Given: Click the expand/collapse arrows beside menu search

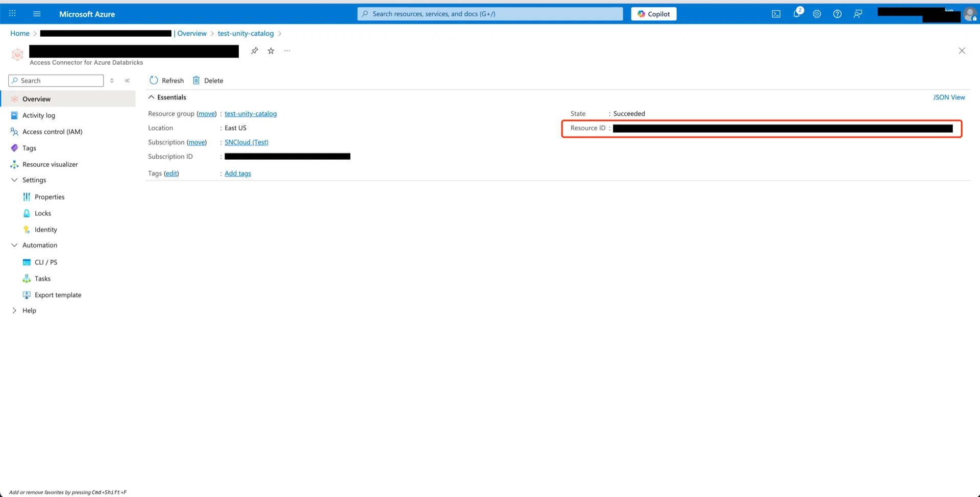Looking at the screenshot, I should [112, 81].
